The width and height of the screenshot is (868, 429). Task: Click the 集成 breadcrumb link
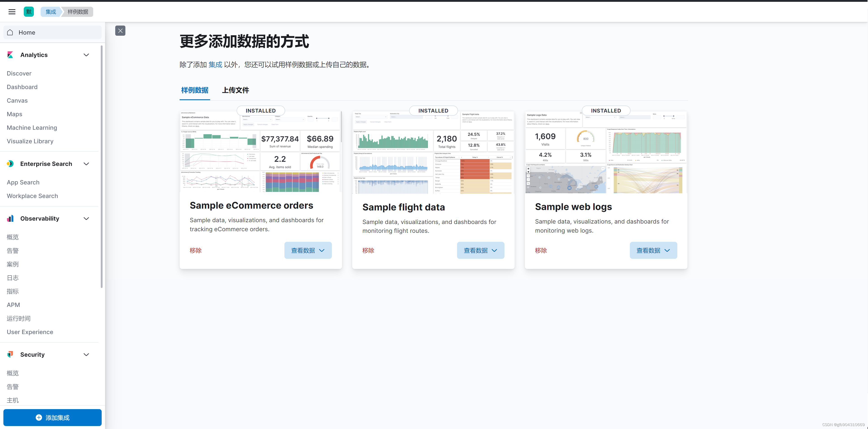pos(51,12)
